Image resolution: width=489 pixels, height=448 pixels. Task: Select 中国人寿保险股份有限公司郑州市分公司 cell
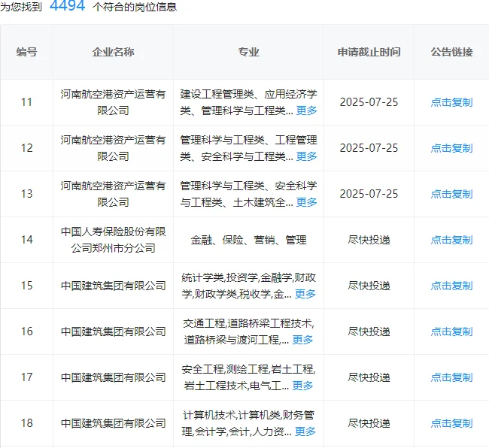point(113,240)
